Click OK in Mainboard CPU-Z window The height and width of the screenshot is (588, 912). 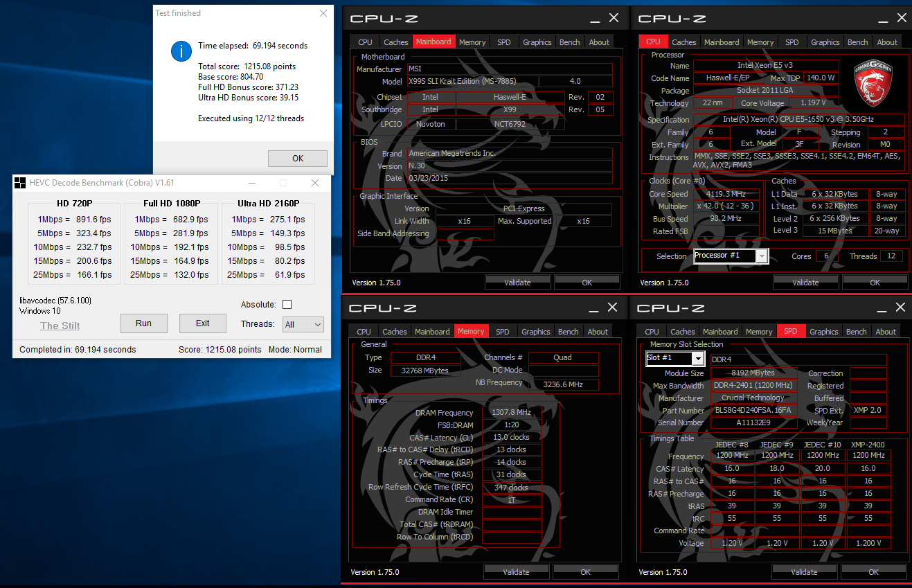[587, 283]
